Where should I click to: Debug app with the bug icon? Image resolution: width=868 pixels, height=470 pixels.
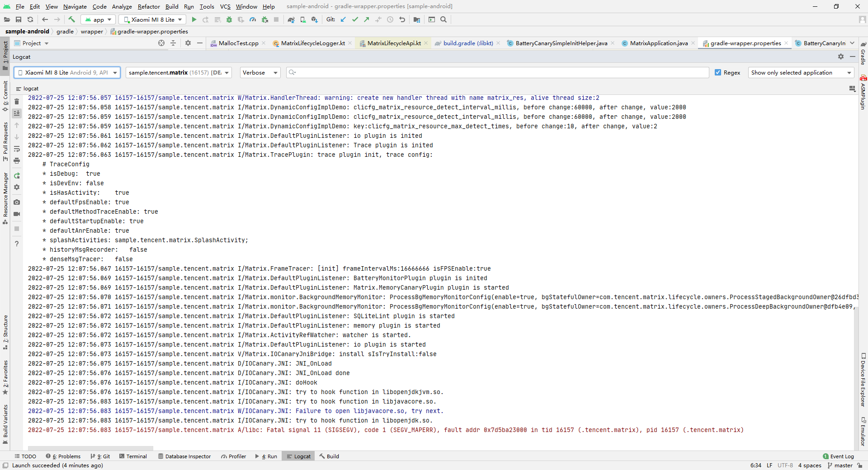[x=229, y=19]
